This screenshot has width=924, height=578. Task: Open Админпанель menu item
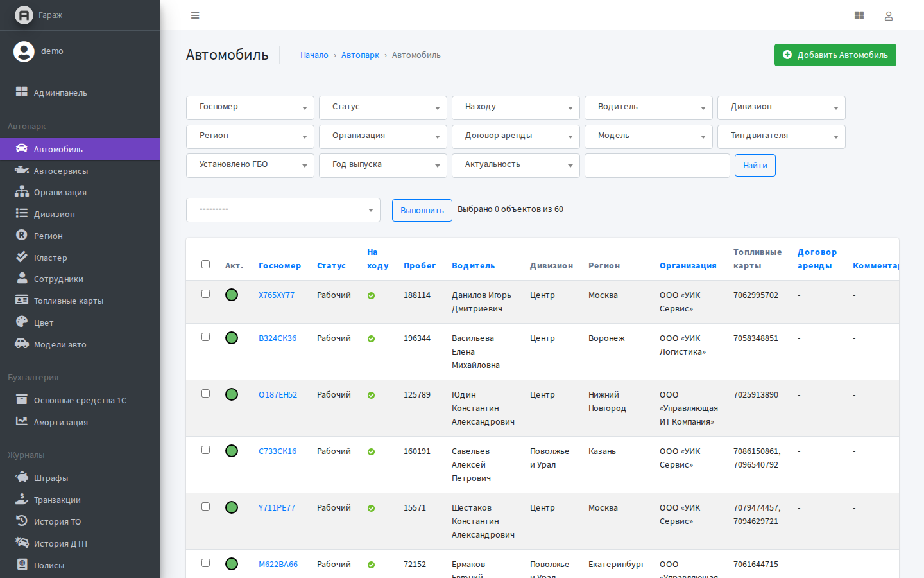(x=80, y=92)
